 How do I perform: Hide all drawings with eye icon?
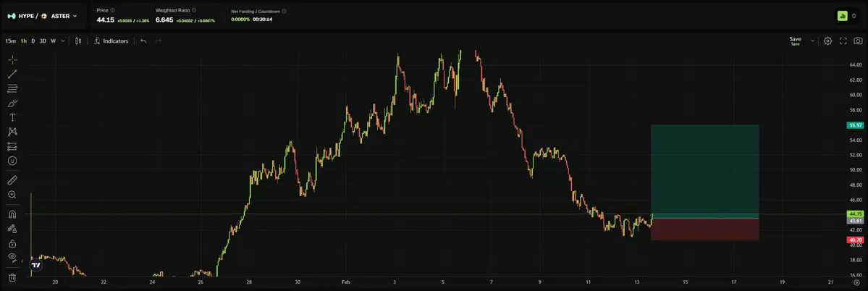point(12,257)
